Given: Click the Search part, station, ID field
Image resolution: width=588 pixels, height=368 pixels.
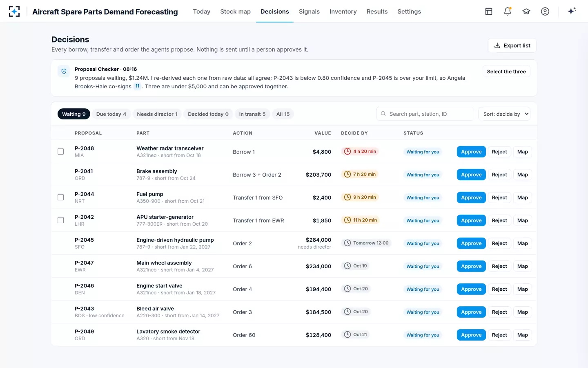Looking at the screenshot, I should coord(425,114).
